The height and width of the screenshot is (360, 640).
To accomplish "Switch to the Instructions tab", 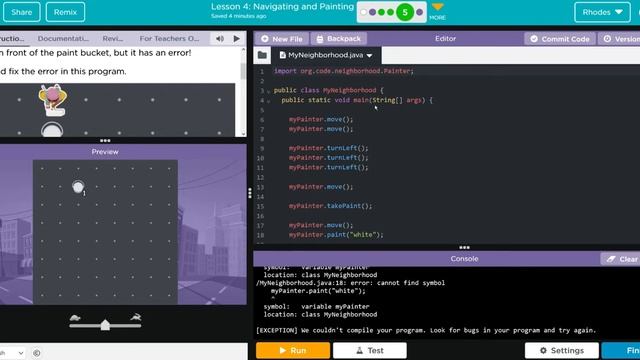I will [x=12, y=38].
